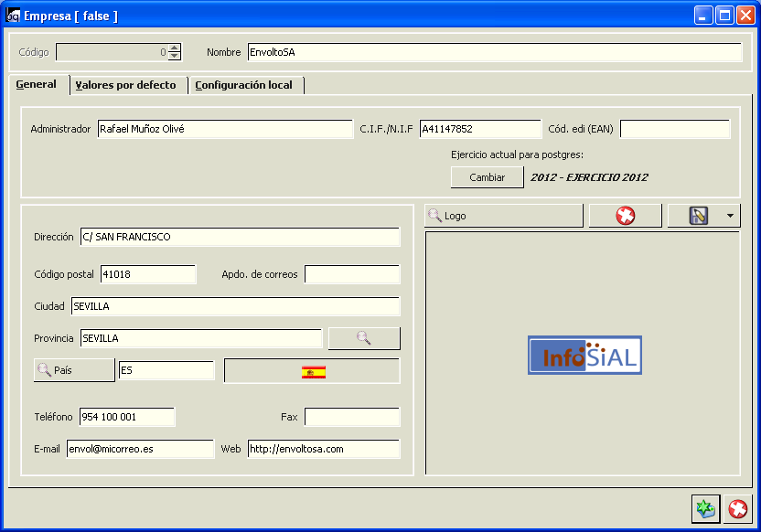This screenshot has width=761, height=532.
Task: Click the Código postal field
Action: pos(148,274)
